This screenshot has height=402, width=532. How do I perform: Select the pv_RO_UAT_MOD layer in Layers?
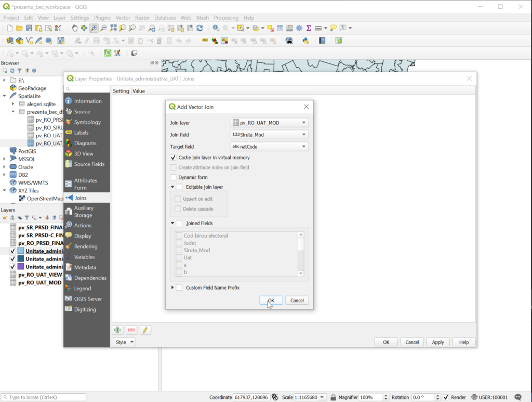(x=39, y=282)
